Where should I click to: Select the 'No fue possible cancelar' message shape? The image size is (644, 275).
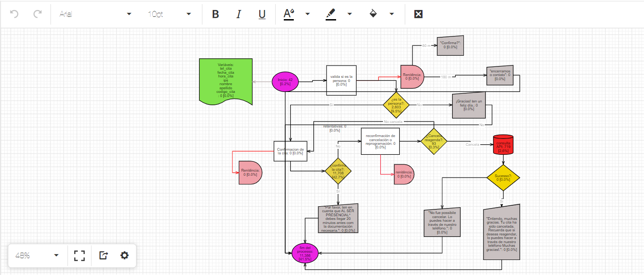(x=442, y=223)
